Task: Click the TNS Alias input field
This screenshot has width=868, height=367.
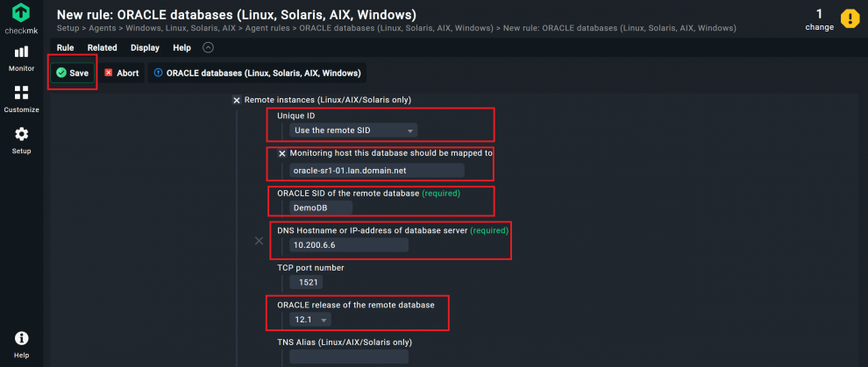Action: tap(349, 357)
